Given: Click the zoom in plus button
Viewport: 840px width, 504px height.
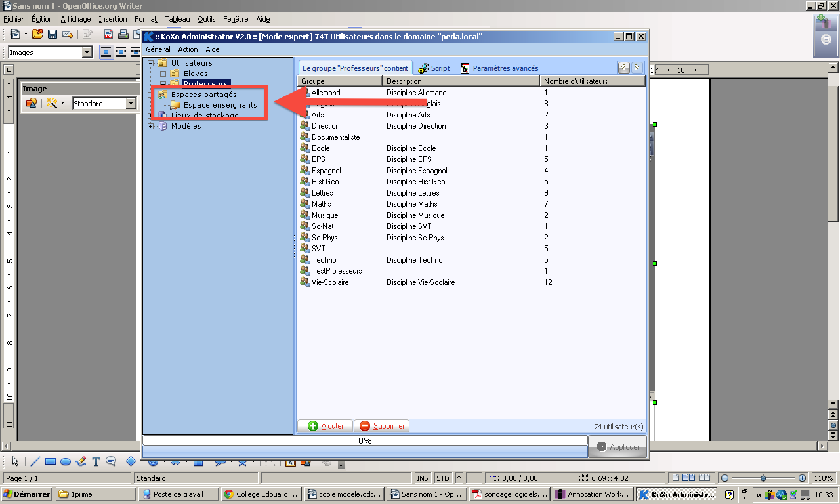Looking at the screenshot, I should tap(802, 478).
